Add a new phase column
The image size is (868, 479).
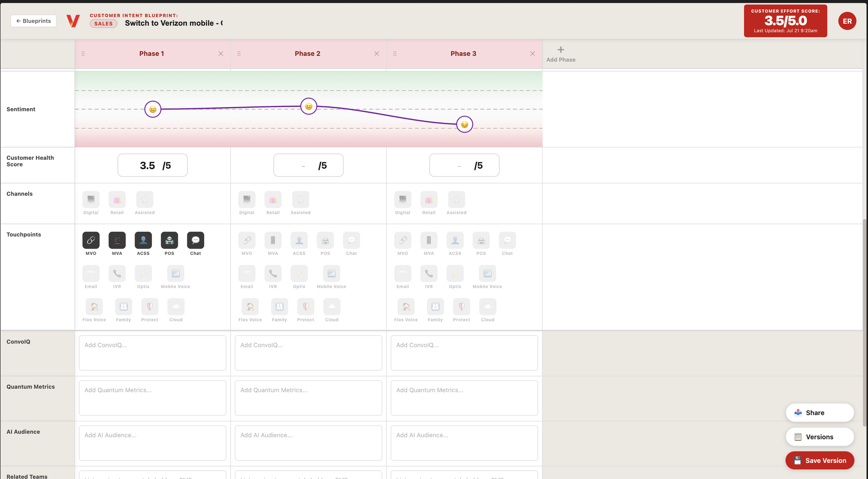pos(561,54)
